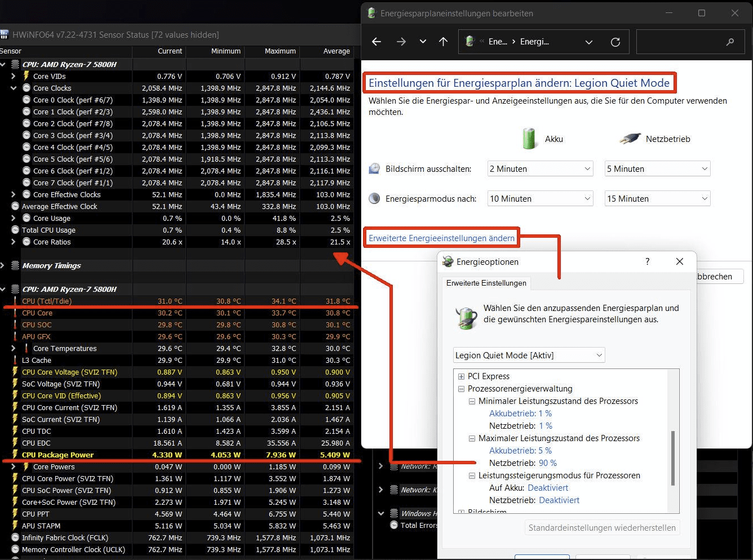The width and height of the screenshot is (753, 560).
Task: Collapse the Prozessorenergieverwaltung tree node
Action: click(461, 389)
